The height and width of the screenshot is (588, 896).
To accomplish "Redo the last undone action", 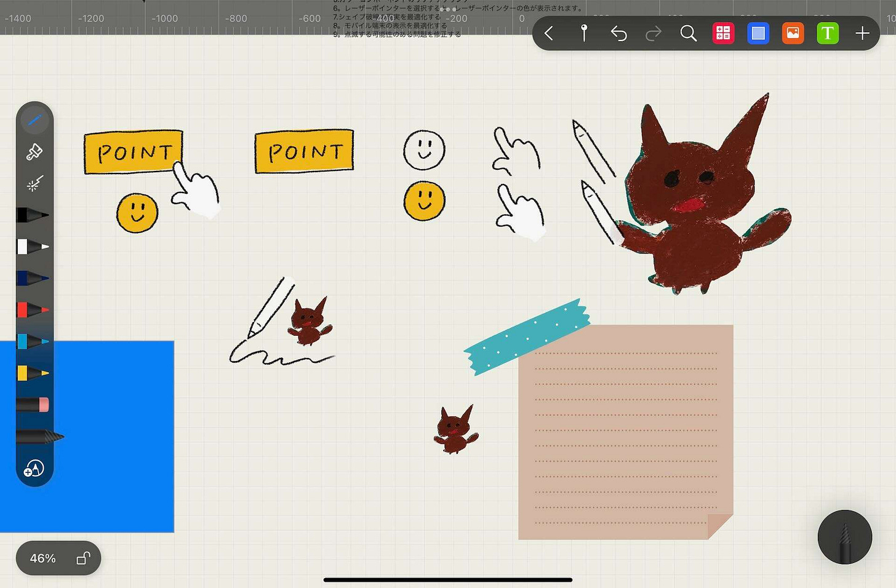I will coord(654,33).
